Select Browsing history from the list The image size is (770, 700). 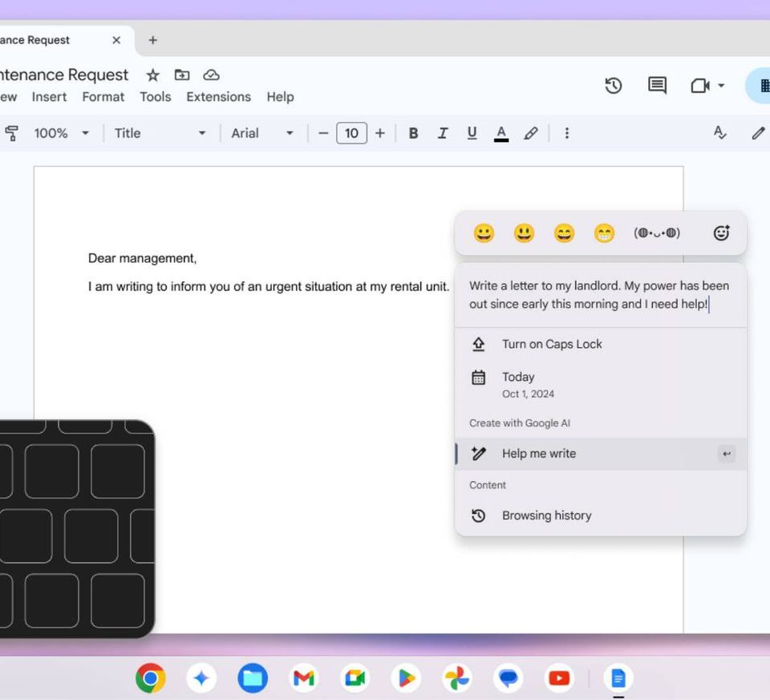546,516
